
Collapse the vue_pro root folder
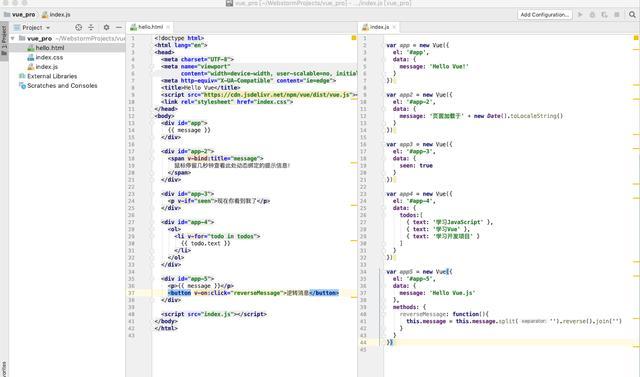13,38
